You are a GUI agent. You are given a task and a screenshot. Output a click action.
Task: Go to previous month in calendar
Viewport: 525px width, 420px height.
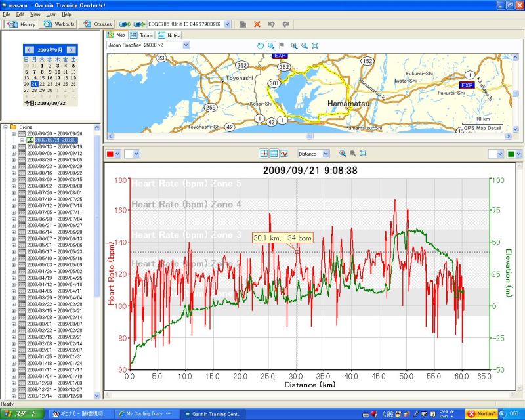(29, 50)
